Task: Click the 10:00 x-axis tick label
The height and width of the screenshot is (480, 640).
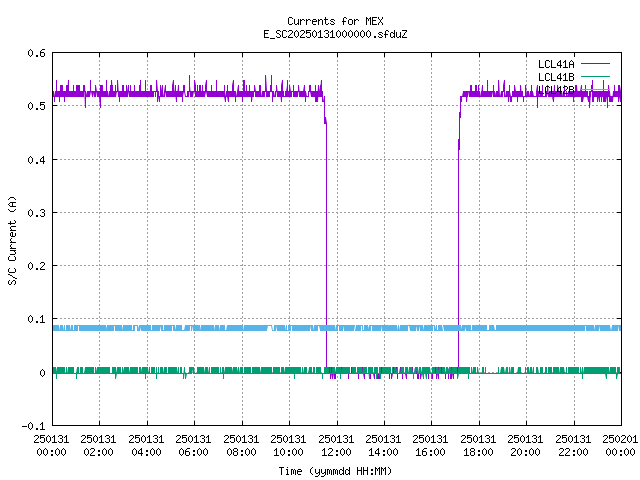Action: pos(288,452)
